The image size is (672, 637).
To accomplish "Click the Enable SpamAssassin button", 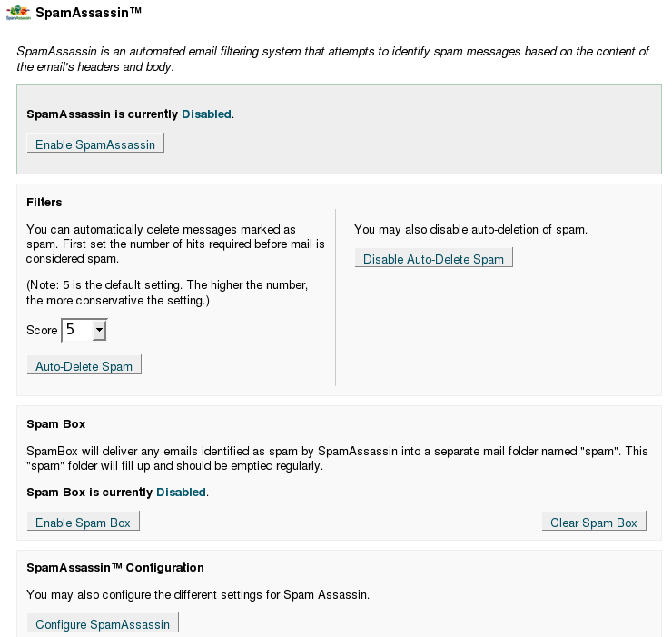I will click(x=95, y=144).
